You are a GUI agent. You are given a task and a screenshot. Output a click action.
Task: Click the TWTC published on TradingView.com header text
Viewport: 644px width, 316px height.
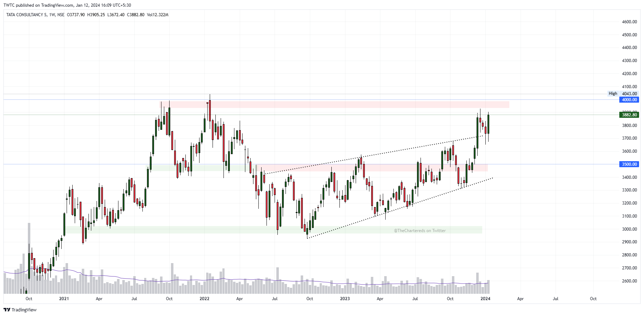(67, 5)
